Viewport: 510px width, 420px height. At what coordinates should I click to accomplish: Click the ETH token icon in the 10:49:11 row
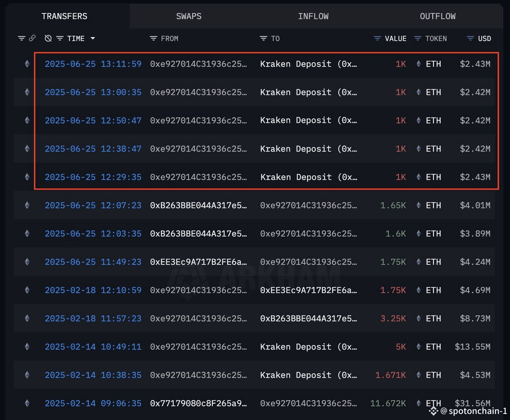(419, 347)
